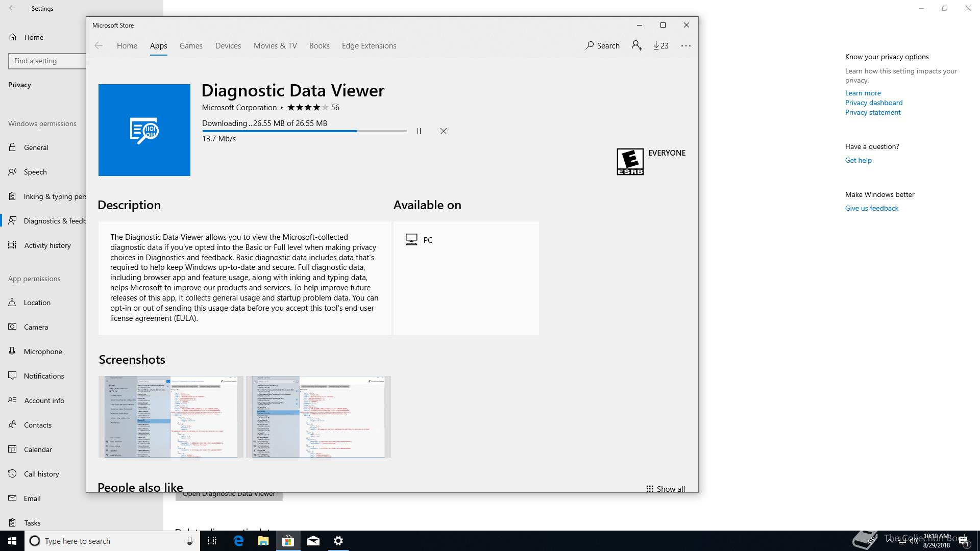The width and height of the screenshot is (980, 551).
Task: Open Notifications permission settings
Action: (x=43, y=376)
